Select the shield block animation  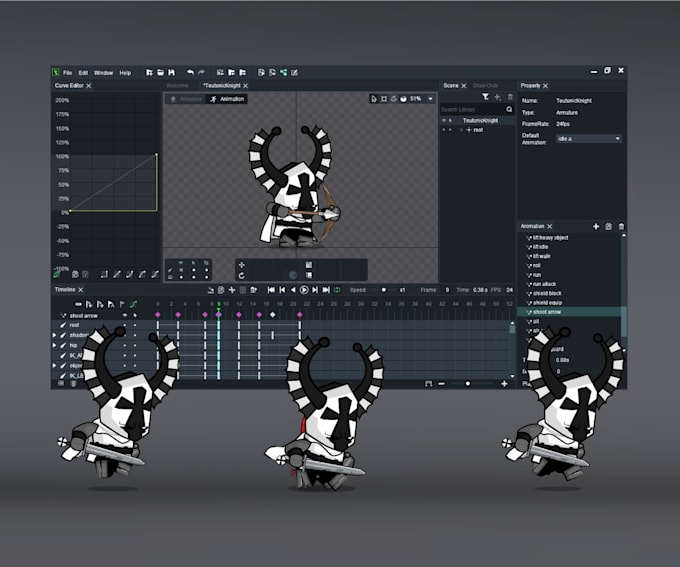pos(547,294)
